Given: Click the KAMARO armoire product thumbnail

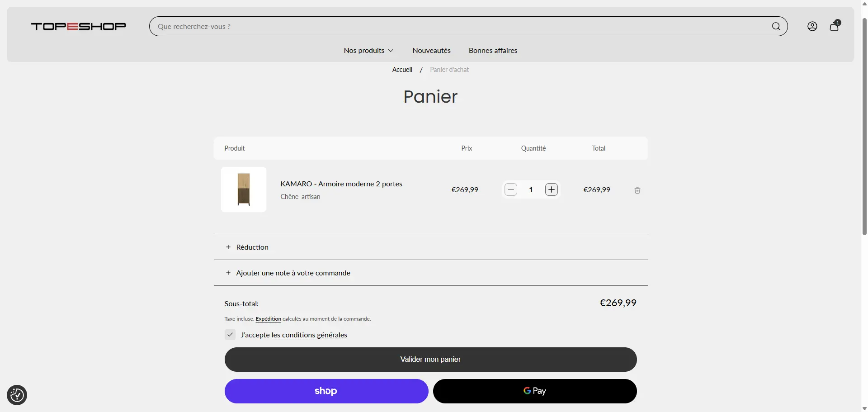Looking at the screenshot, I should coord(244,189).
